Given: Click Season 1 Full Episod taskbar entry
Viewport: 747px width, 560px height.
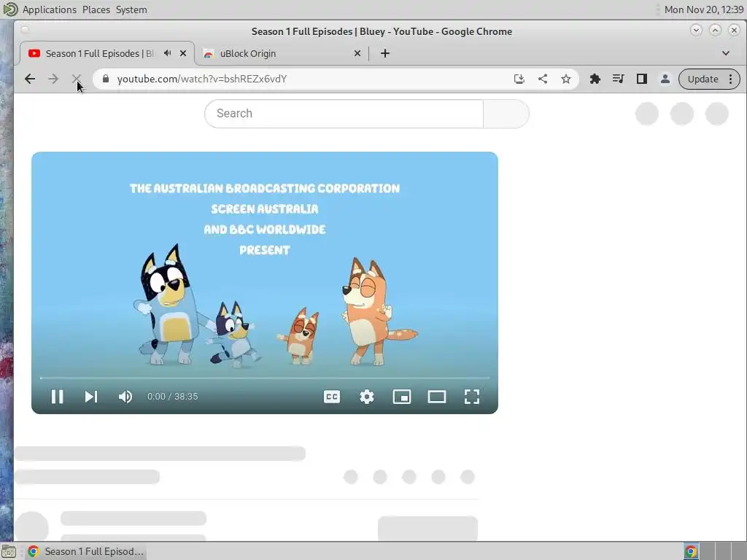Looking at the screenshot, I should (x=86, y=551).
